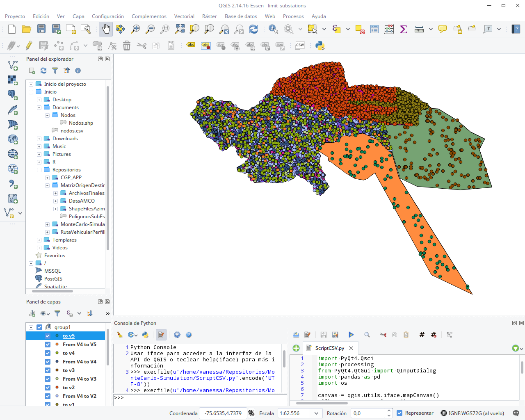Open the Escala scale dropdown
Screen dimensions: 525x420
[x=316, y=413]
